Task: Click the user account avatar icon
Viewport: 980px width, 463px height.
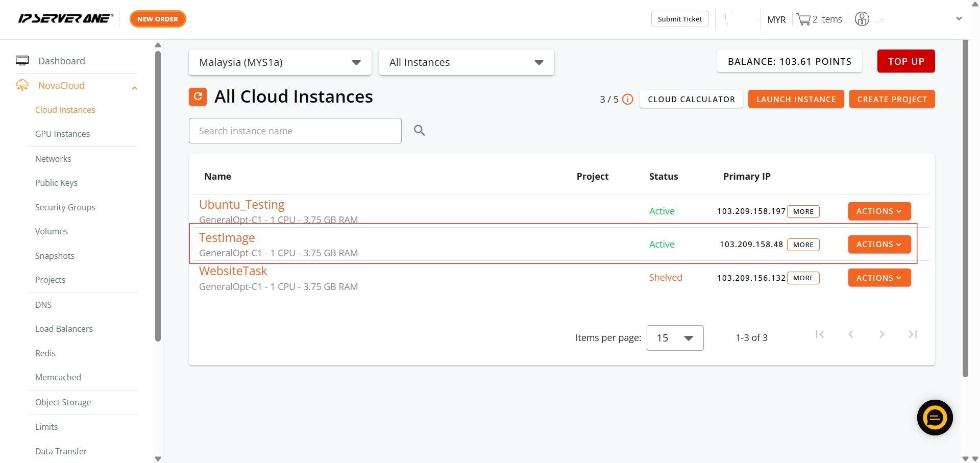Action: (862, 19)
